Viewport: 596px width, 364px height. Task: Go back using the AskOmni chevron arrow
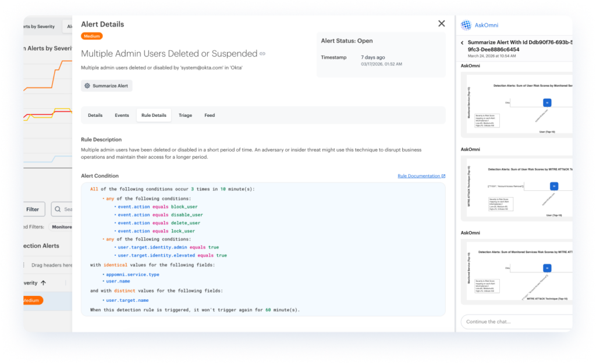point(462,43)
